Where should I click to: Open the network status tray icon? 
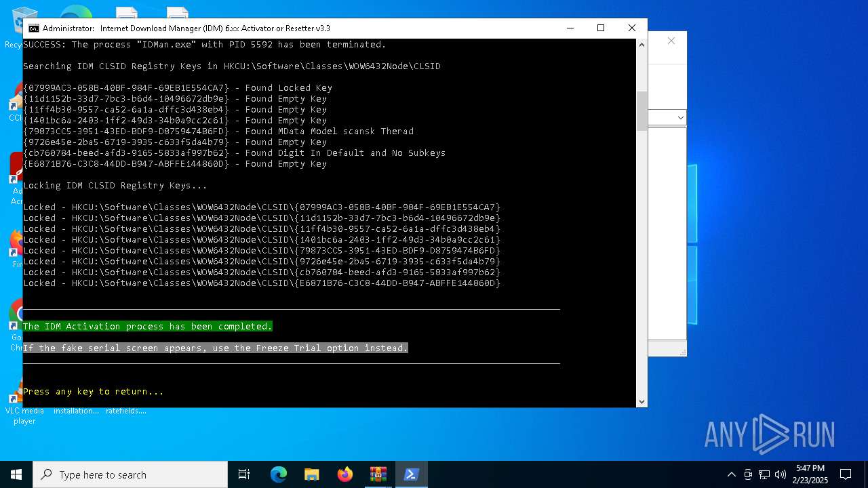[764, 474]
